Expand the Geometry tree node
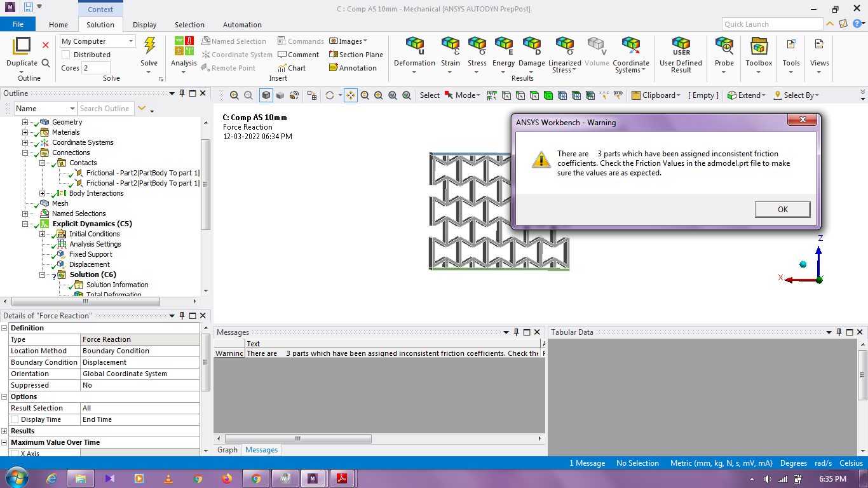868x488 pixels. (x=25, y=122)
